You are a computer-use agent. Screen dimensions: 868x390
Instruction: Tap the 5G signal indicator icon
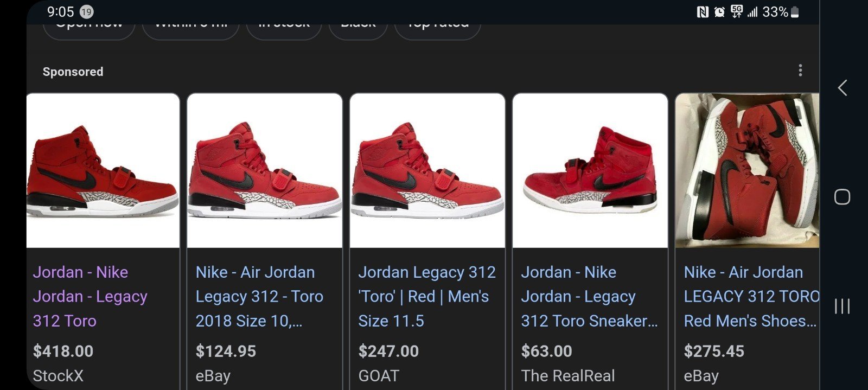(736, 11)
